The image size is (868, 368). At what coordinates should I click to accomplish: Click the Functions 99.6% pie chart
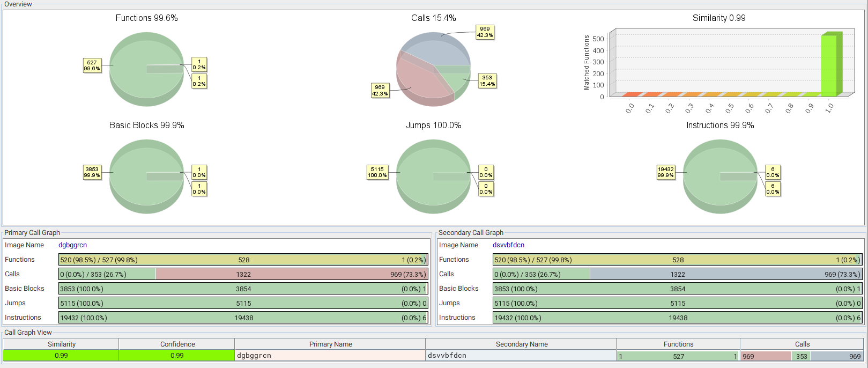[146, 70]
